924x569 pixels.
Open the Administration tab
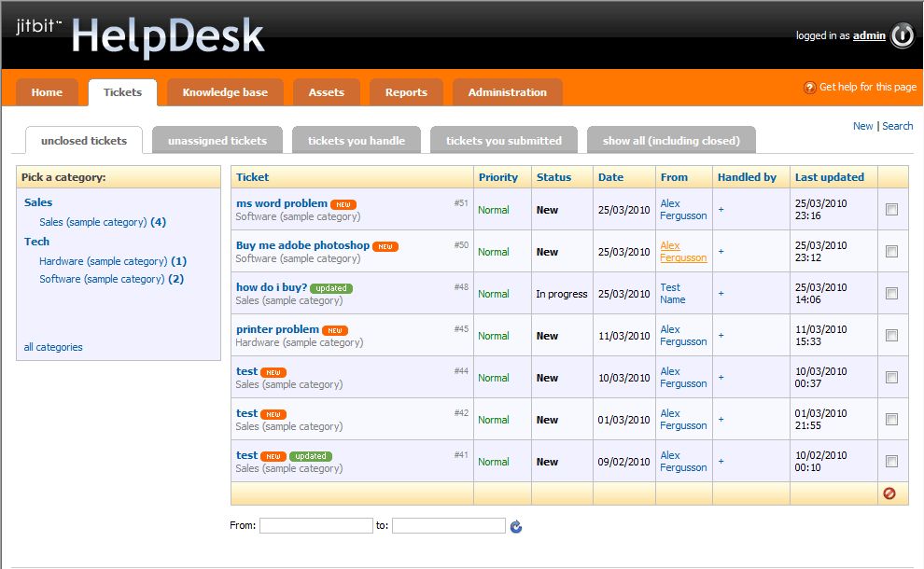(x=508, y=92)
